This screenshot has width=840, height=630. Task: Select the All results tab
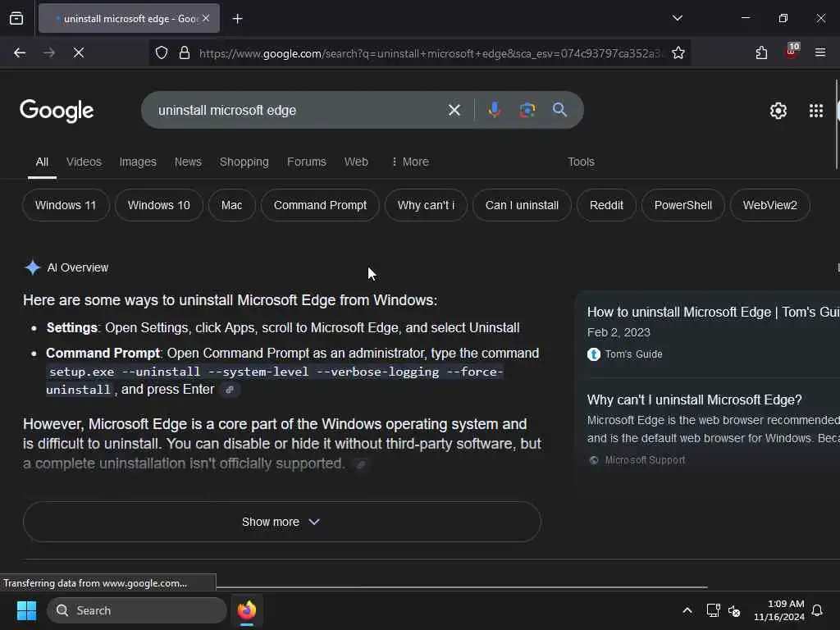(x=42, y=162)
